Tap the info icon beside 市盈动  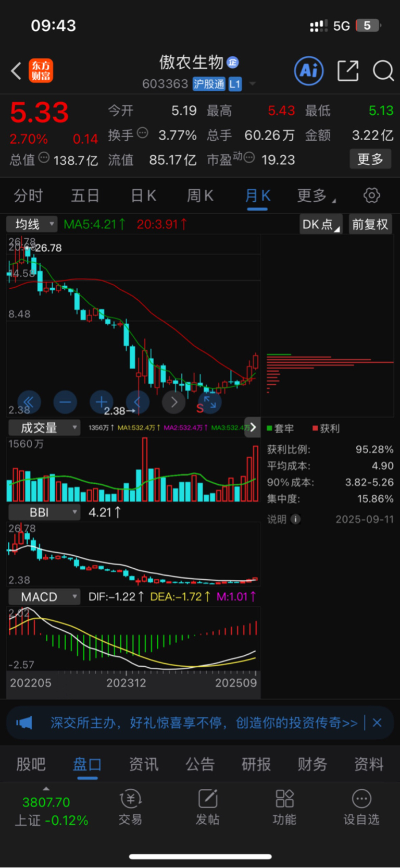click(x=249, y=157)
